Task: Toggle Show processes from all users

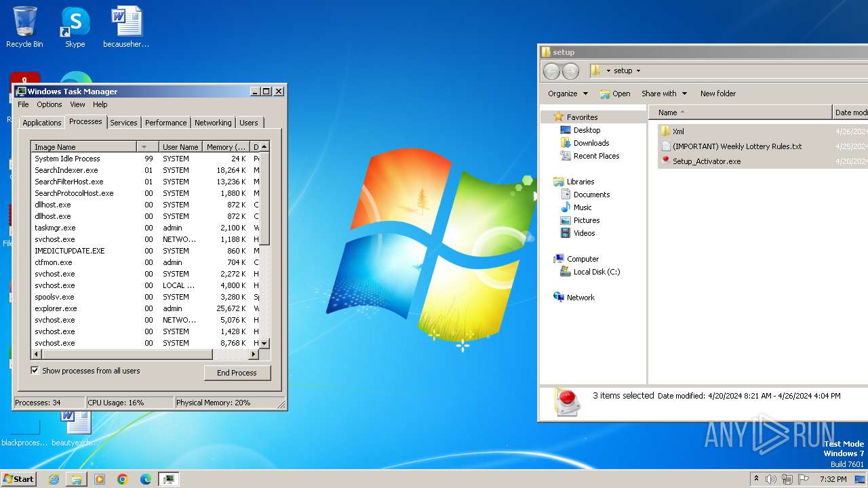Action: point(35,371)
